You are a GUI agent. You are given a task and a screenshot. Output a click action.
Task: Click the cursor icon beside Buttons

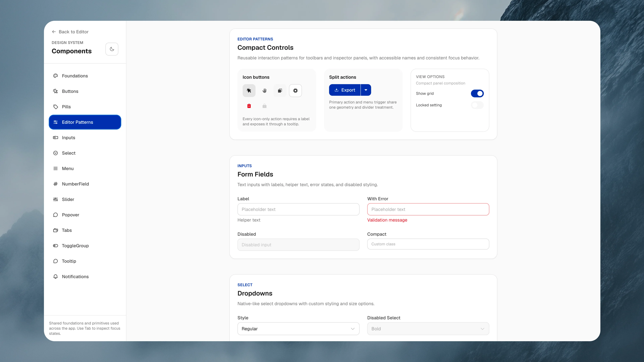tap(56, 91)
